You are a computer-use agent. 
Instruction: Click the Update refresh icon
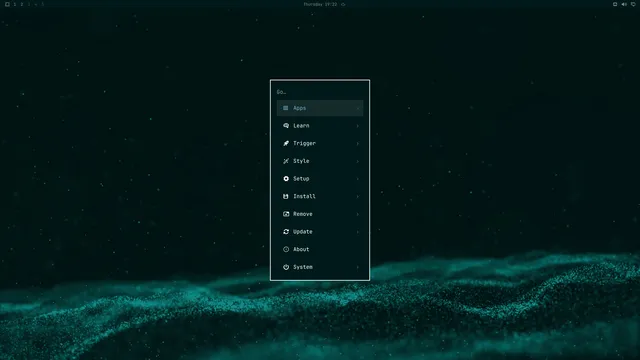tap(286, 231)
